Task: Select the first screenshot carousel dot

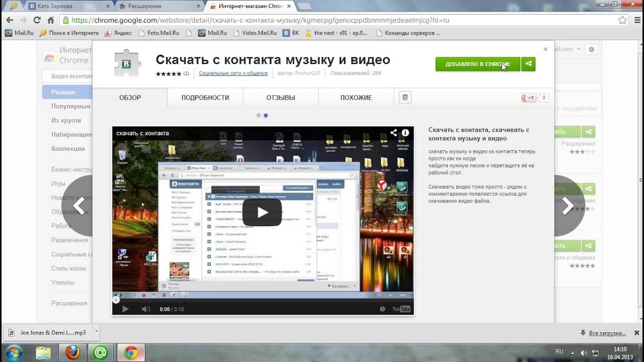Action: 259,116
